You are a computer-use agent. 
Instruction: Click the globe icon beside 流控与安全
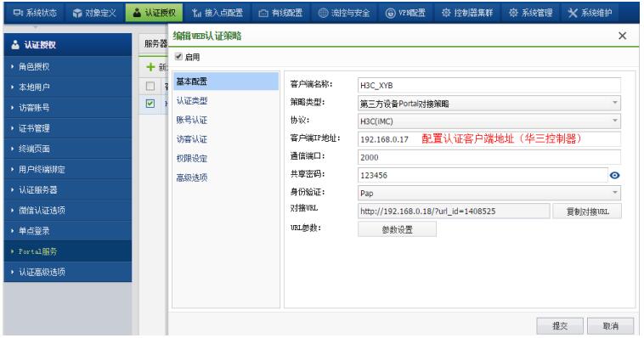(324, 13)
